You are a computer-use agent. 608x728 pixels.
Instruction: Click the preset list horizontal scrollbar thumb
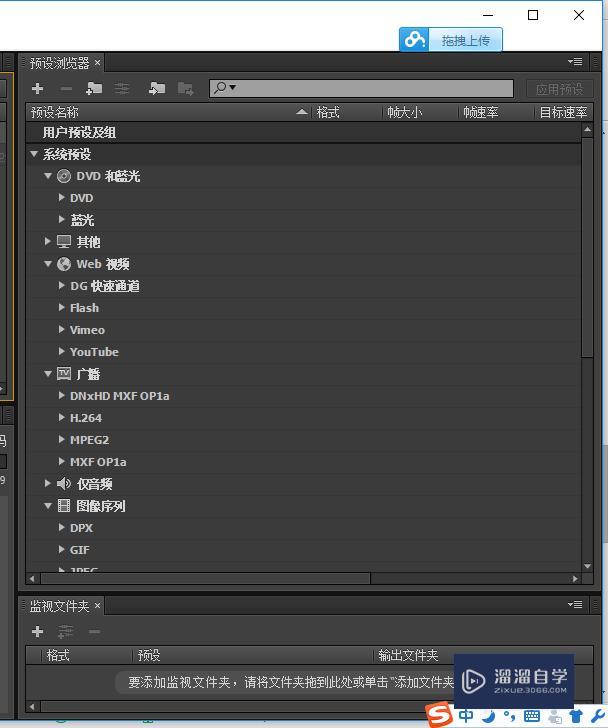206,578
